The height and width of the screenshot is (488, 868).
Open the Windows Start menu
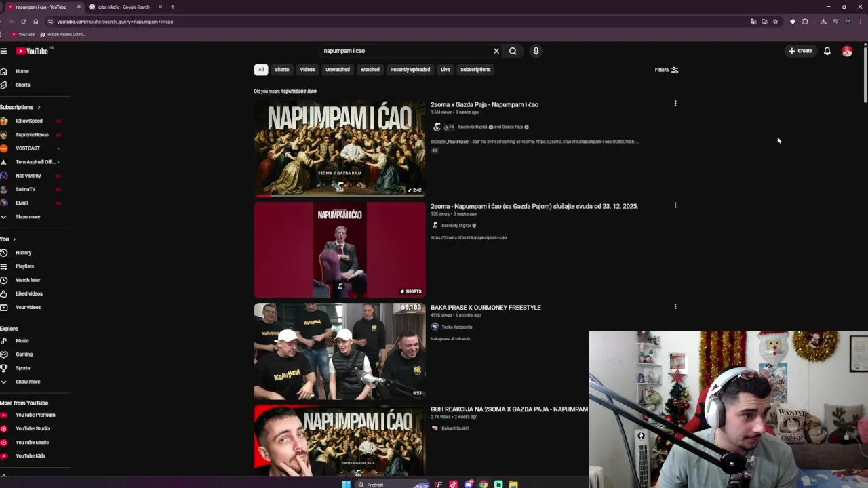tap(346, 484)
